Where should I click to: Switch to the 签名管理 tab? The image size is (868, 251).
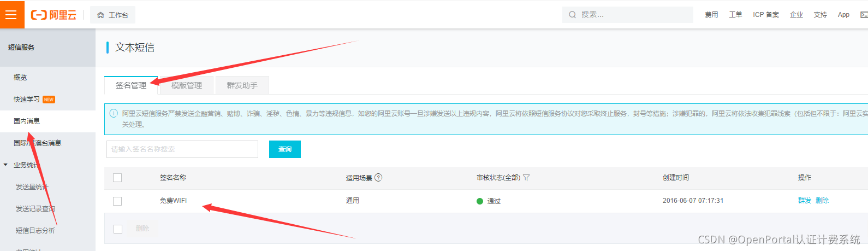pos(131,85)
